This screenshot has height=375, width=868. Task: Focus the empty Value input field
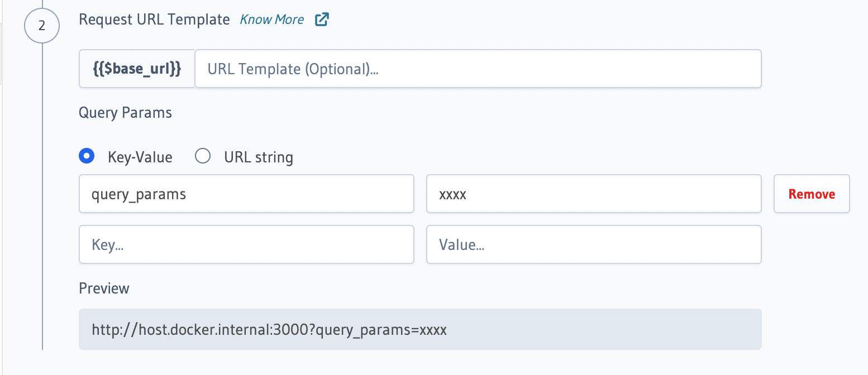pyautogui.click(x=593, y=244)
